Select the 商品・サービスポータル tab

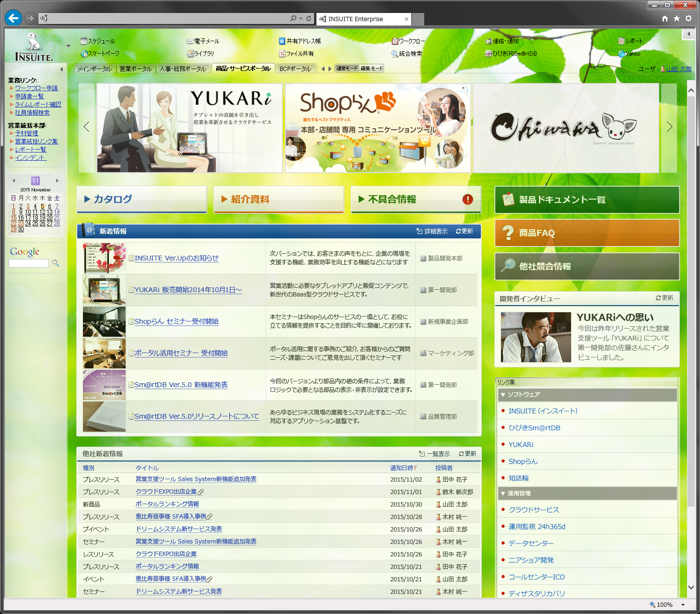pyautogui.click(x=243, y=68)
